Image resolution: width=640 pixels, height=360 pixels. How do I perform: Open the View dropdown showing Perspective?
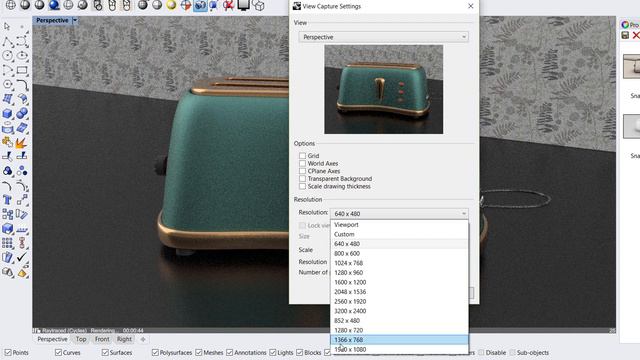(x=383, y=37)
